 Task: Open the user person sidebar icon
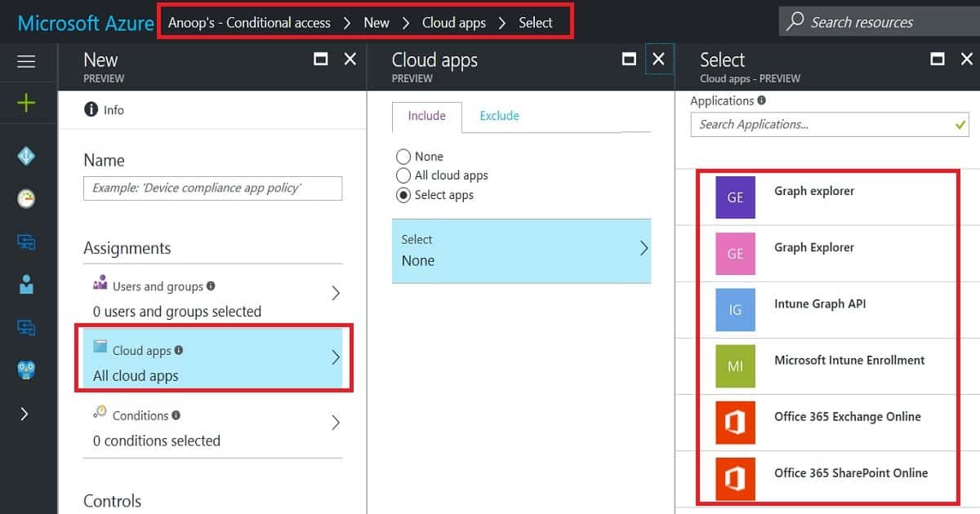click(26, 284)
